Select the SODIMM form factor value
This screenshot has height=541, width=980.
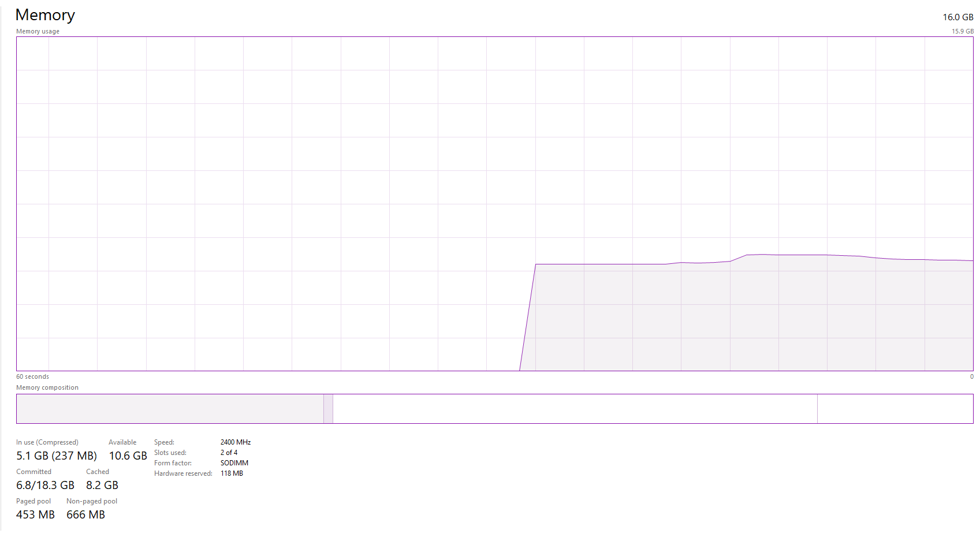coord(234,463)
